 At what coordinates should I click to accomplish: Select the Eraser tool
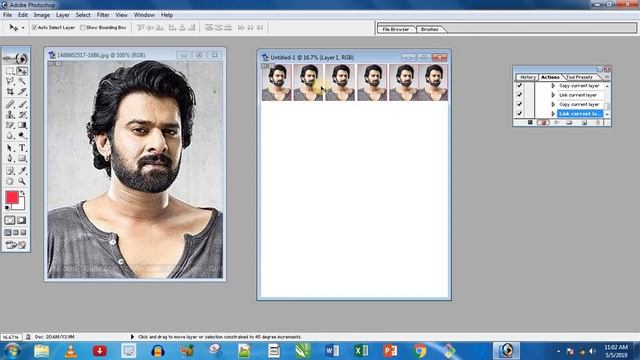coord(10,125)
